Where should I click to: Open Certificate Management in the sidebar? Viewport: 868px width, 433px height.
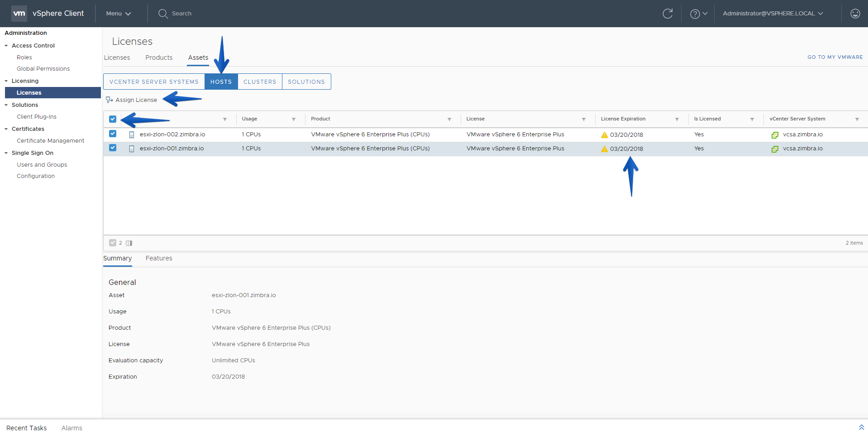[51, 141]
